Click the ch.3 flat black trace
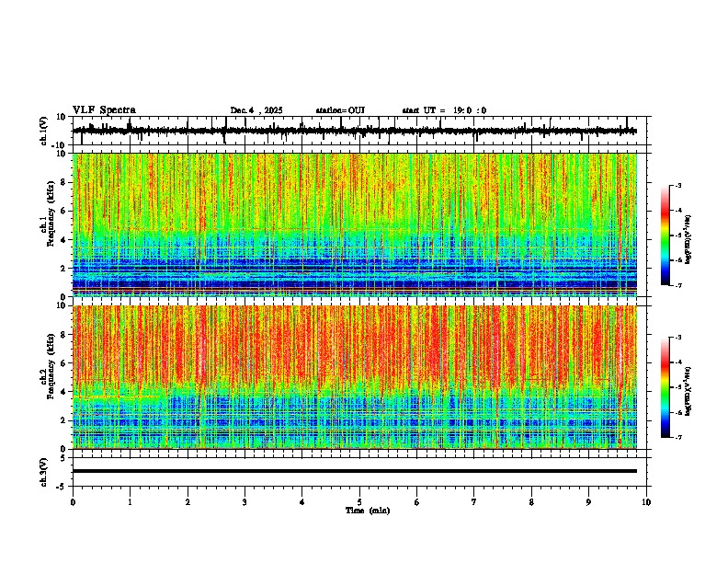The image size is (728, 563). (x=354, y=471)
